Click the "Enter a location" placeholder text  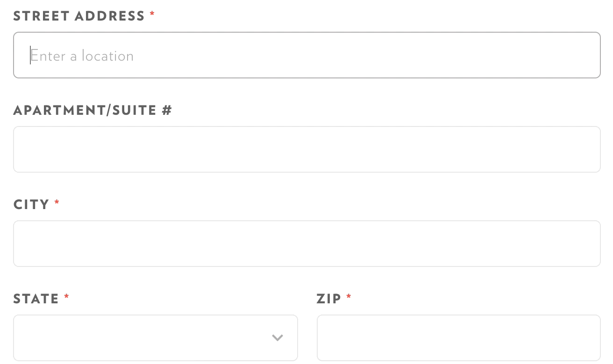(82, 56)
